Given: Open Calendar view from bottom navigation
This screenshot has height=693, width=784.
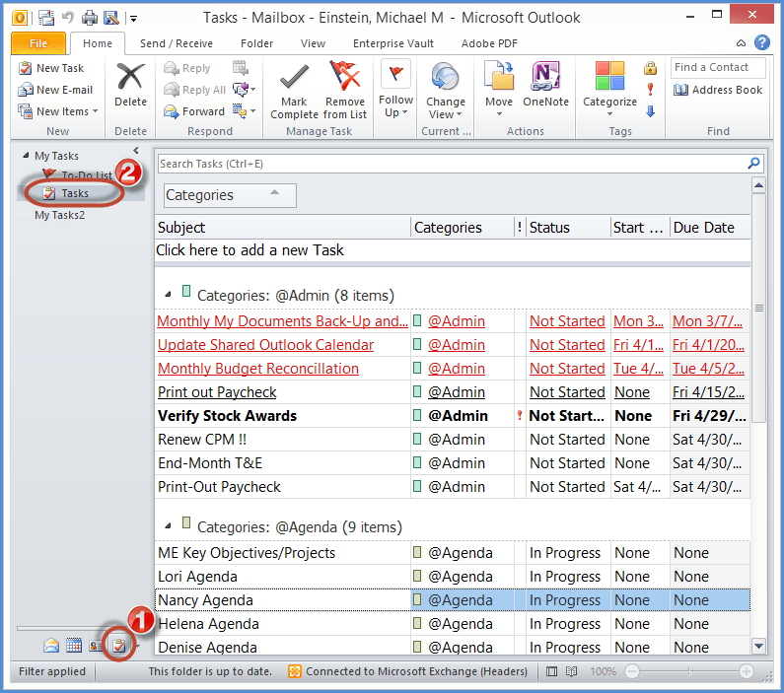Looking at the screenshot, I should click(x=74, y=647).
